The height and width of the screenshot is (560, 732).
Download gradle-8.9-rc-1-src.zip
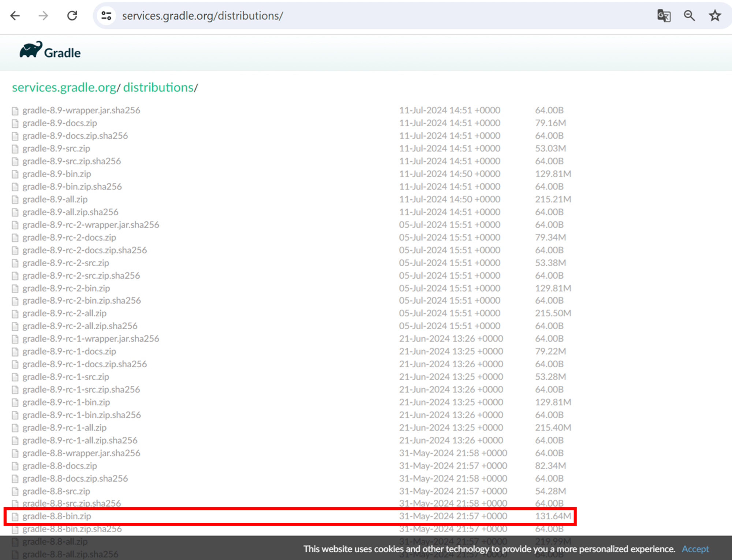(66, 377)
